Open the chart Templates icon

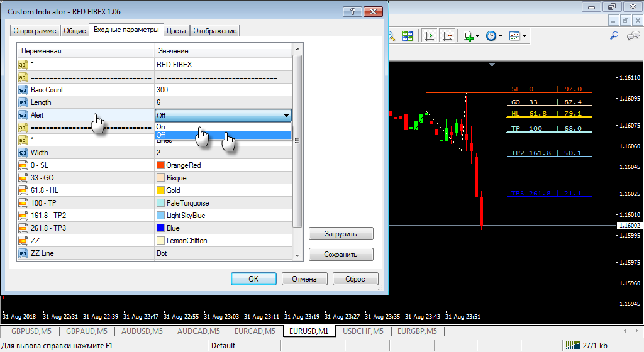[514, 36]
